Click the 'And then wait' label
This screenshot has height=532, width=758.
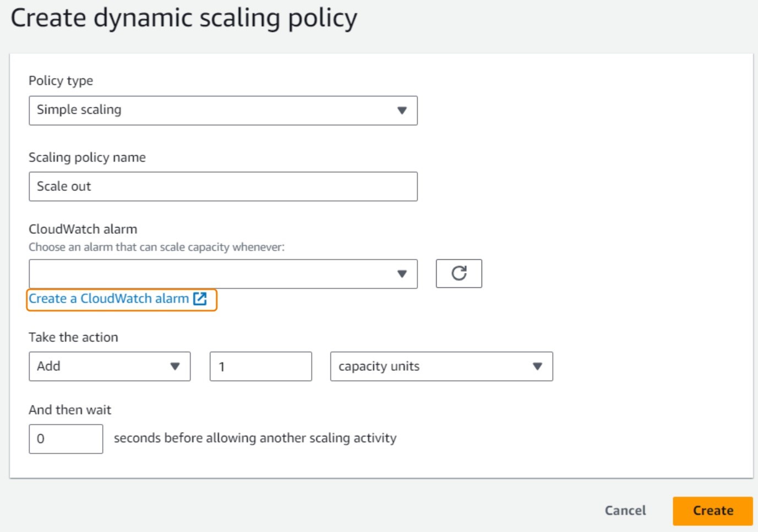70,410
